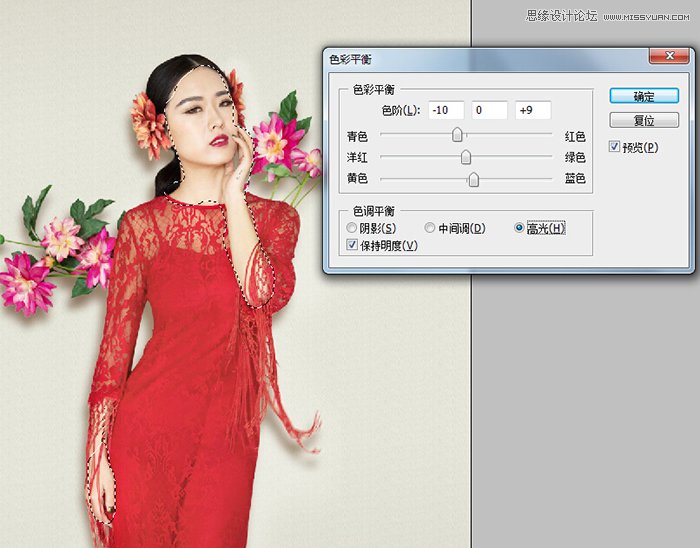Click the cyan-red 青色 slider handle
The image size is (700, 548).
click(x=457, y=134)
